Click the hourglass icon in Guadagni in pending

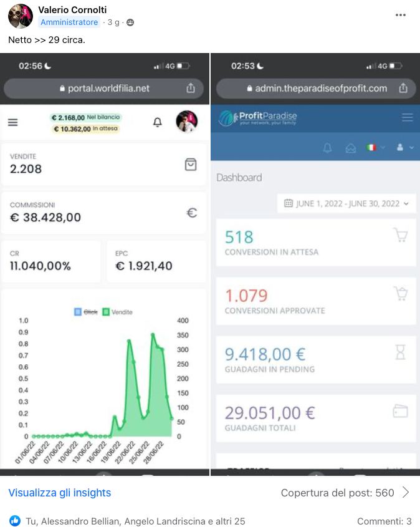click(x=401, y=352)
